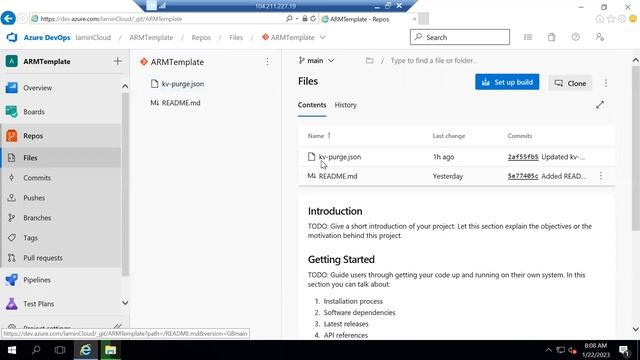Open Task View on the taskbar

[x=60, y=350]
